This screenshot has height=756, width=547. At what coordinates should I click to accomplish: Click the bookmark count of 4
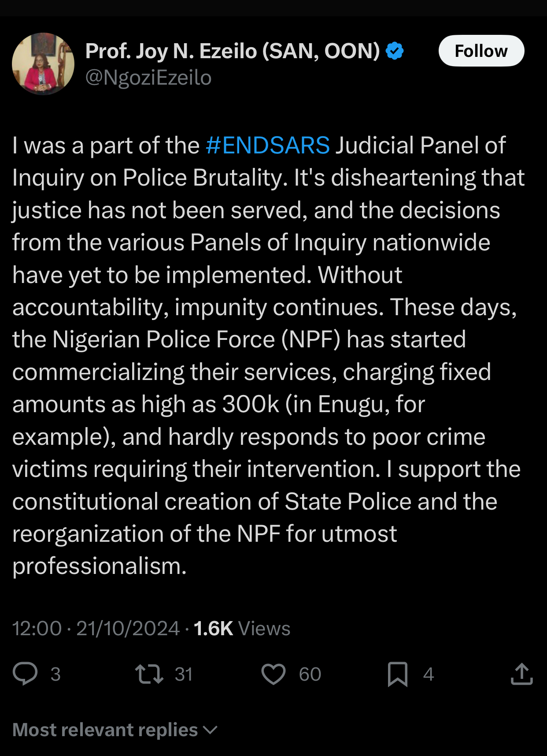tap(429, 674)
